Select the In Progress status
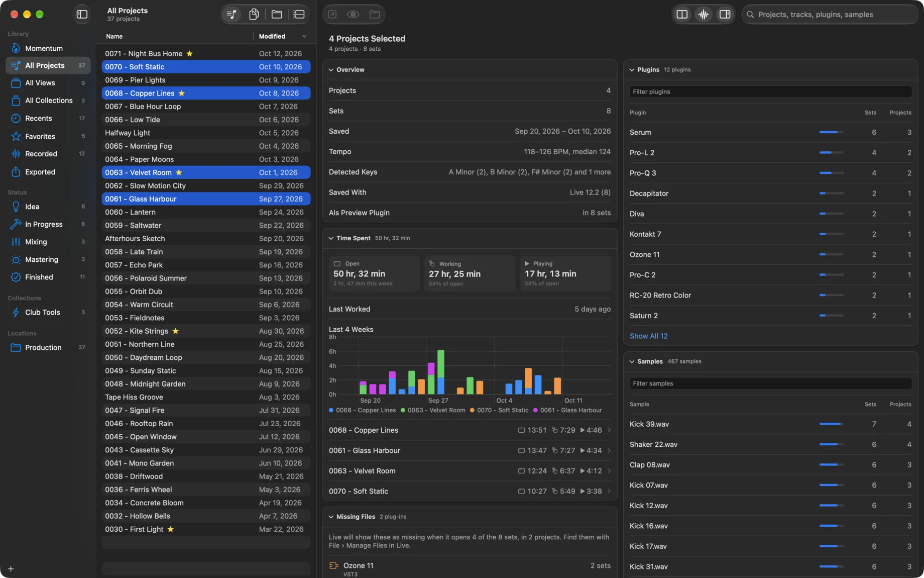Viewport: 924px width, 578px height. [x=48, y=224]
